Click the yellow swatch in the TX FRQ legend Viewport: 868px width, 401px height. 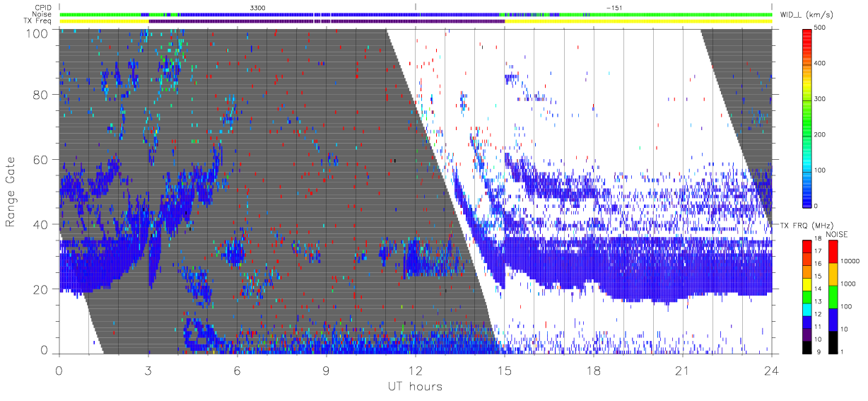[807, 284]
